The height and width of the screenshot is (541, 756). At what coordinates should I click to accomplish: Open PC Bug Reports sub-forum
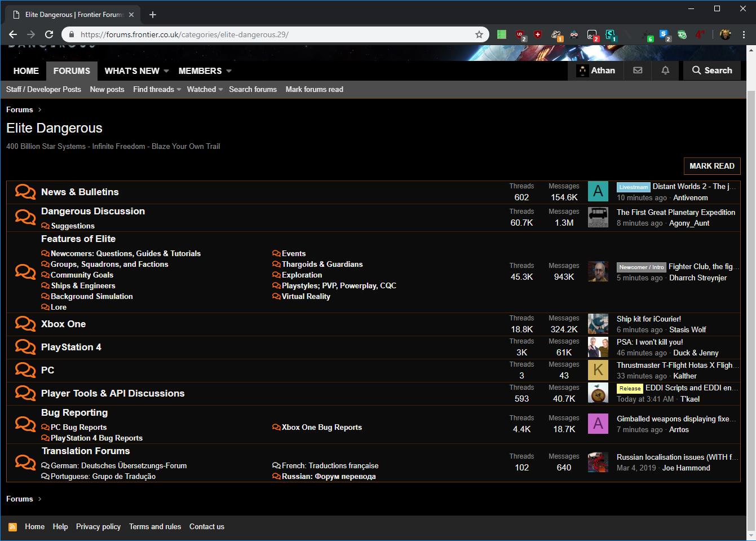coord(78,427)
